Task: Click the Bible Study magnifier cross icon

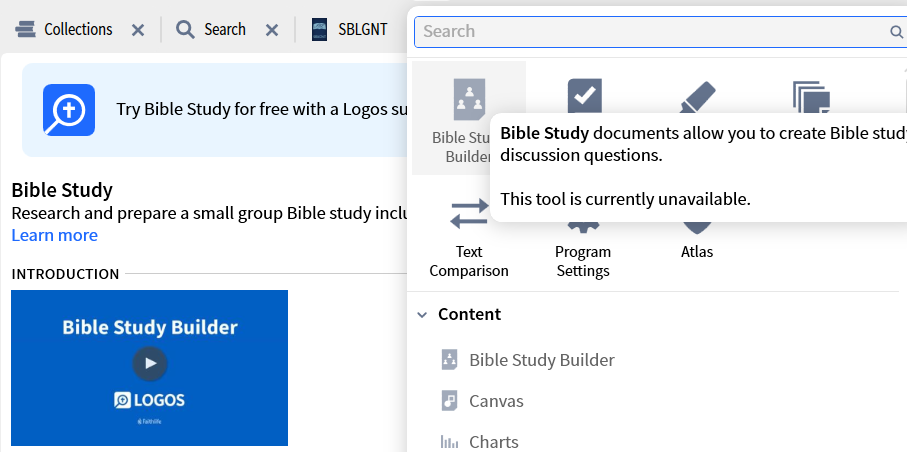Action: click(x=69, y=110)
